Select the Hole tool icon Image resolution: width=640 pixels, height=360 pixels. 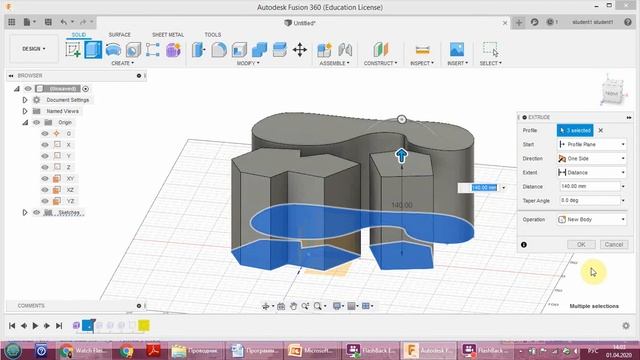(x=133, y=50)
